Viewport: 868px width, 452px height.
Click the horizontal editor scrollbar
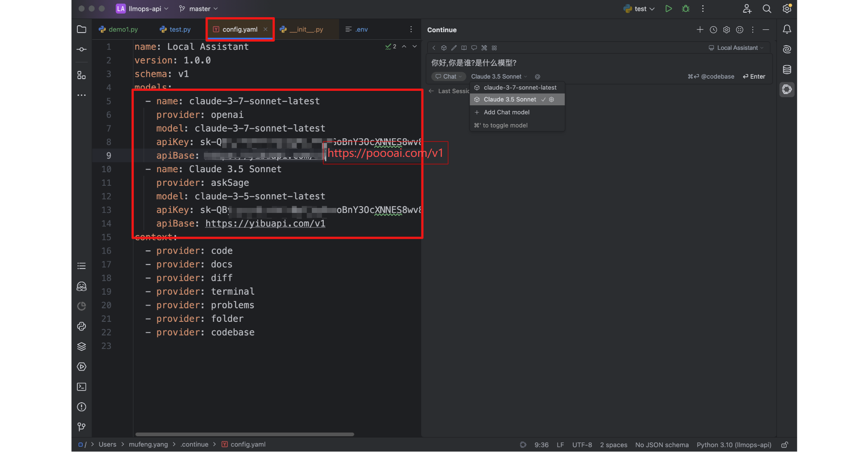[x=244, y=434]
